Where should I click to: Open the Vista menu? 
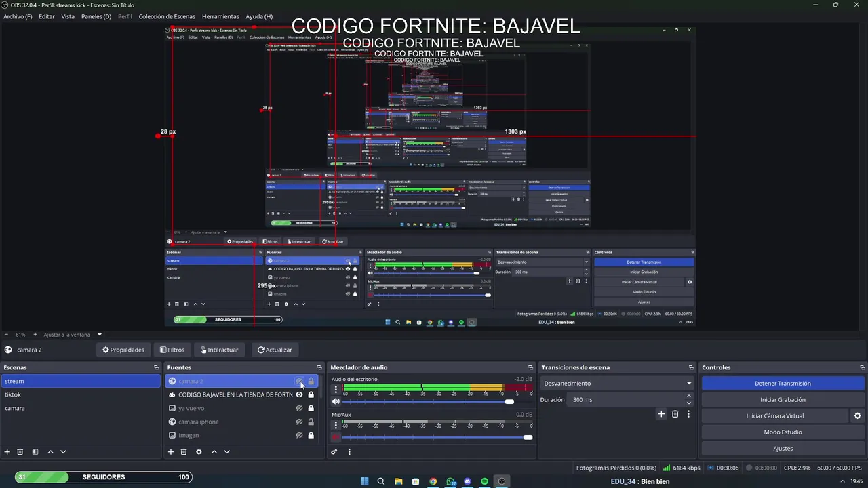coord(68,16)
